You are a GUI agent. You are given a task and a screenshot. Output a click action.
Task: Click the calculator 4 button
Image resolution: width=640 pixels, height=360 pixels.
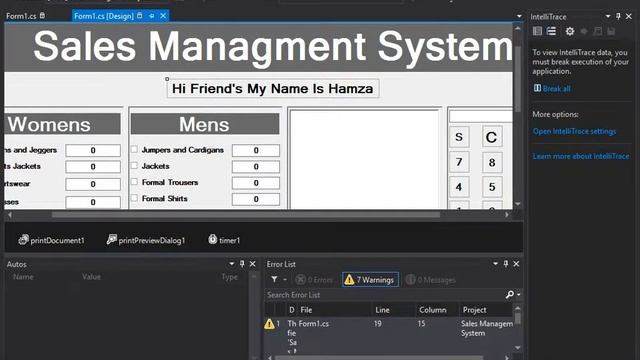tap(459, 187)
